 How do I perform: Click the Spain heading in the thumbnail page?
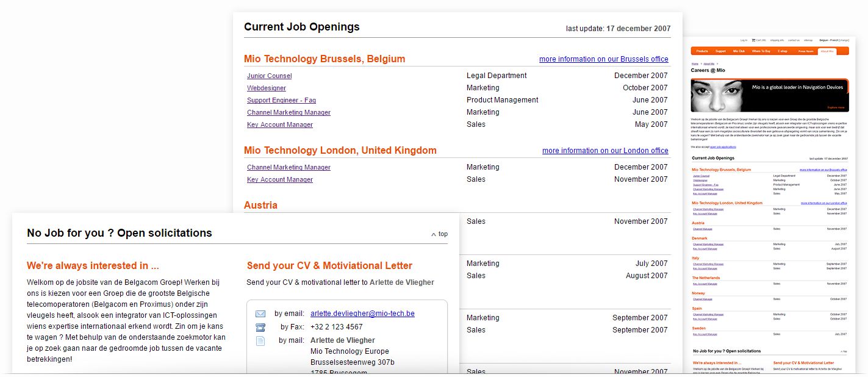(697, 309)
